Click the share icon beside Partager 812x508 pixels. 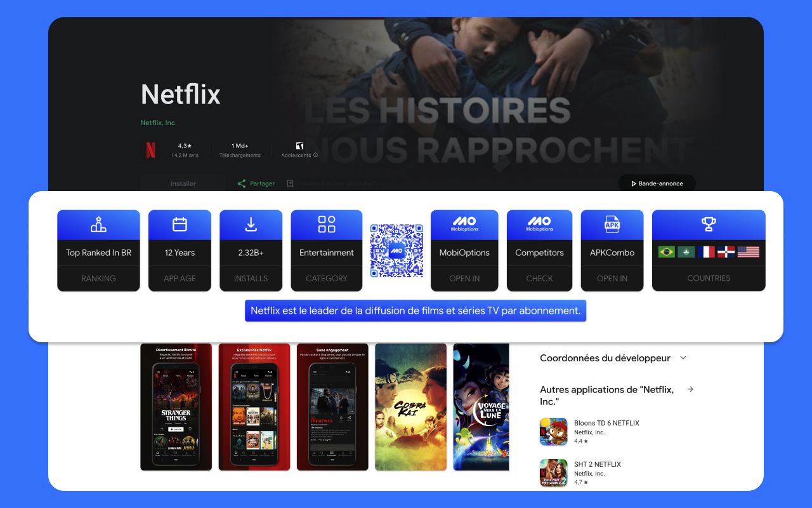click(x=241, y=184)
